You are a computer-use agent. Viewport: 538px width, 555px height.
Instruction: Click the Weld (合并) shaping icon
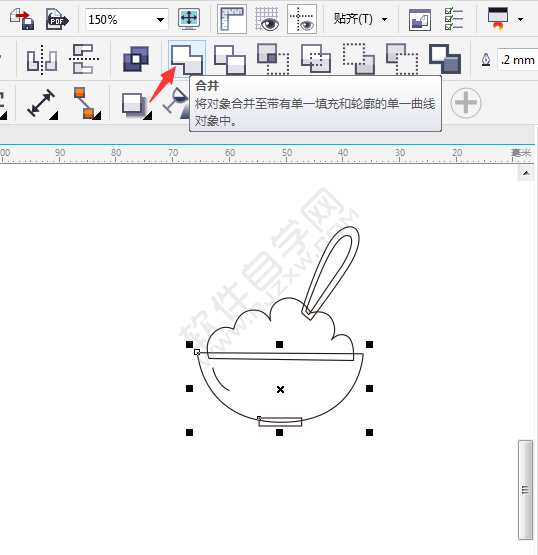[x=187, y=59]
